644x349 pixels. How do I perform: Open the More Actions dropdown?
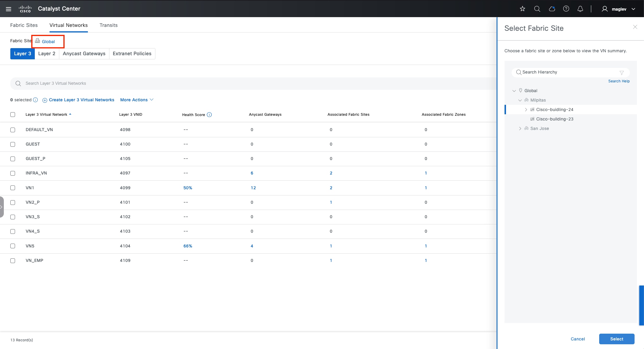(x=137, y=100)
